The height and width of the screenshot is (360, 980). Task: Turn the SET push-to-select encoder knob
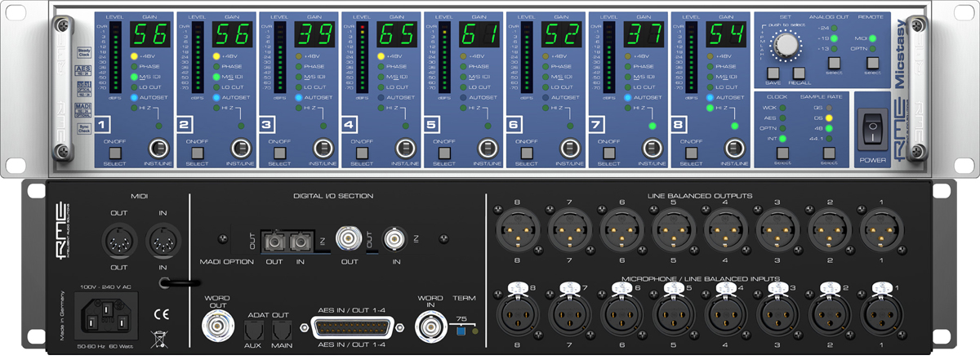787,44
